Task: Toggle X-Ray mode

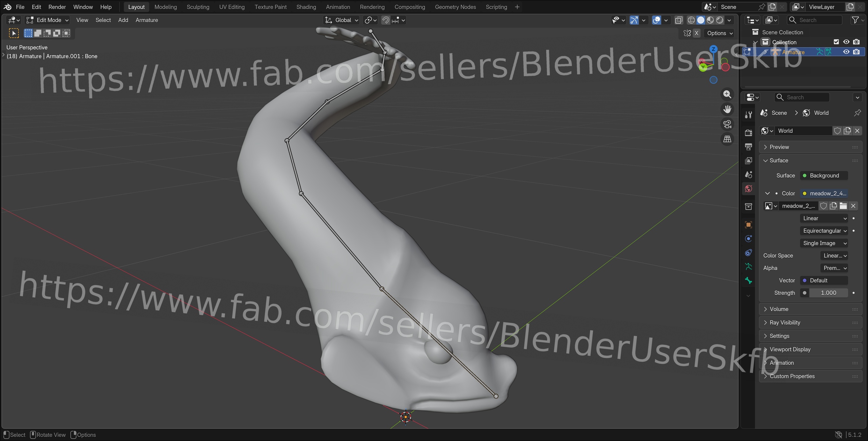Action: click(x=679, y=20)
